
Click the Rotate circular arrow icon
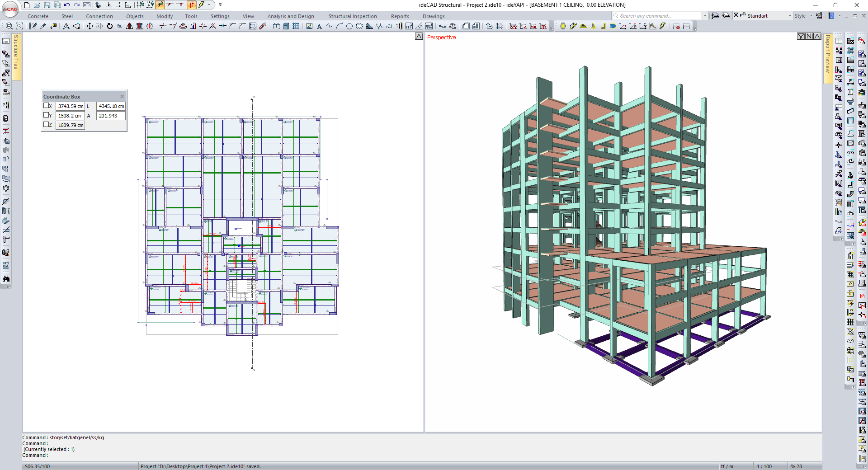pos(110,26)
